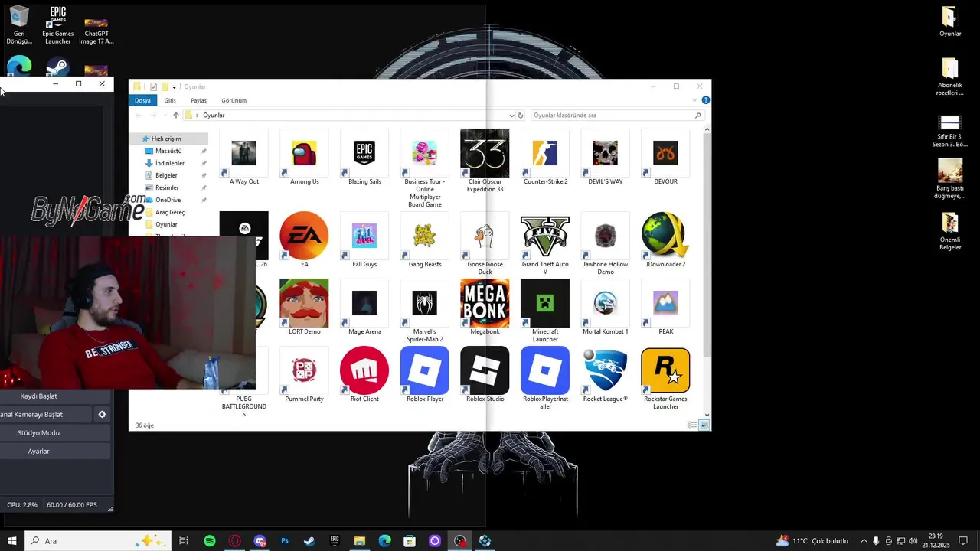Select the Mortal Kombat 1 shortcut
Image resolution: width=980 pixels, height=551 pixels.
click(x=605, y=308)
